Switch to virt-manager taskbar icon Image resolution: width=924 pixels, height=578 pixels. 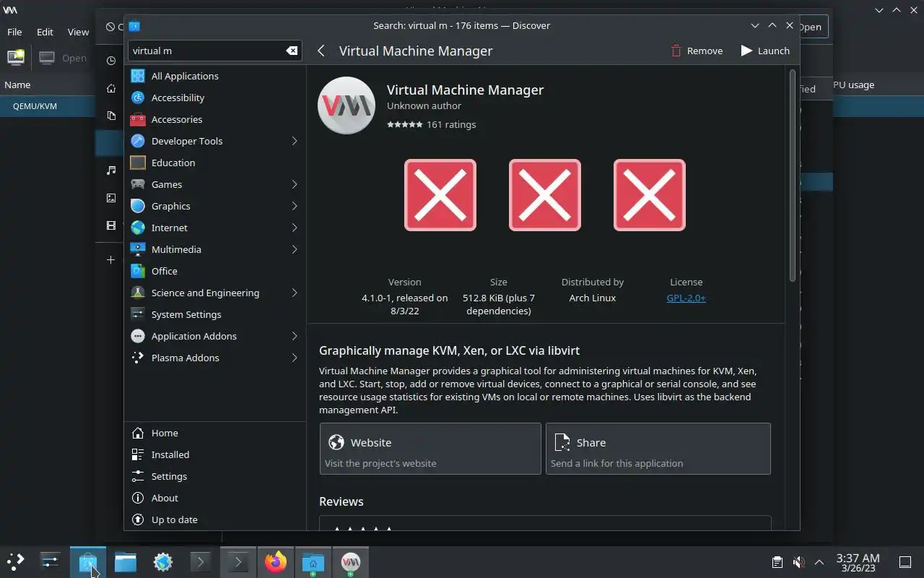click(351, 561)
